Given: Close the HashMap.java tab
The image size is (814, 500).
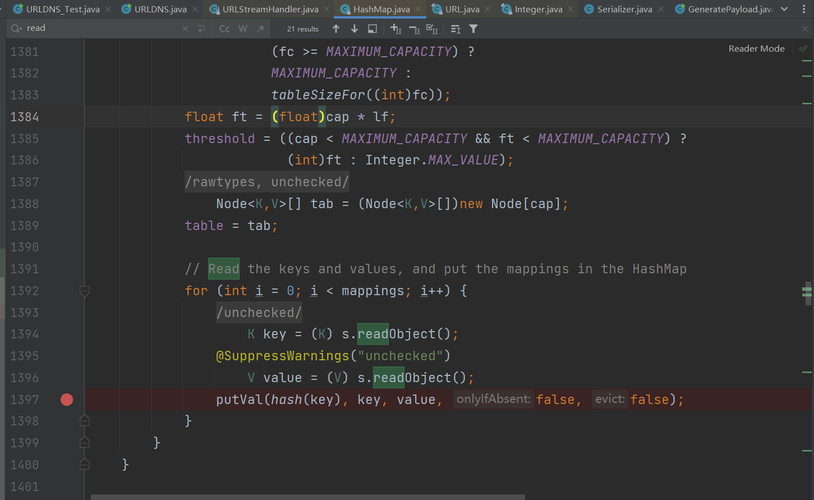Looking at the screenshot, I should (417, 9).
